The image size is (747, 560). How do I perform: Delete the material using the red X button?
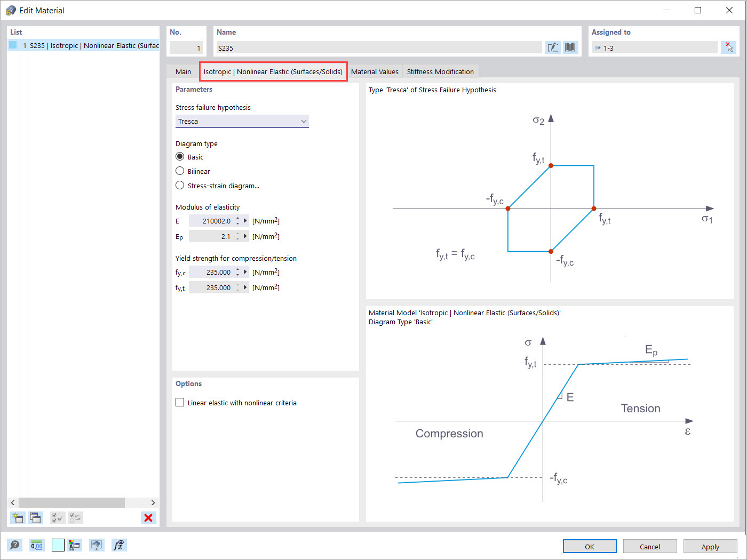[x=148, y=517]
